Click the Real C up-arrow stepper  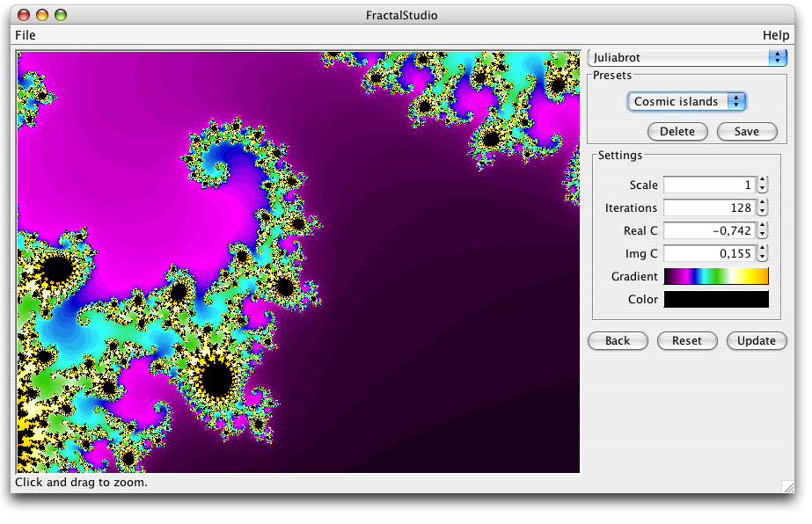click(762, 226)
